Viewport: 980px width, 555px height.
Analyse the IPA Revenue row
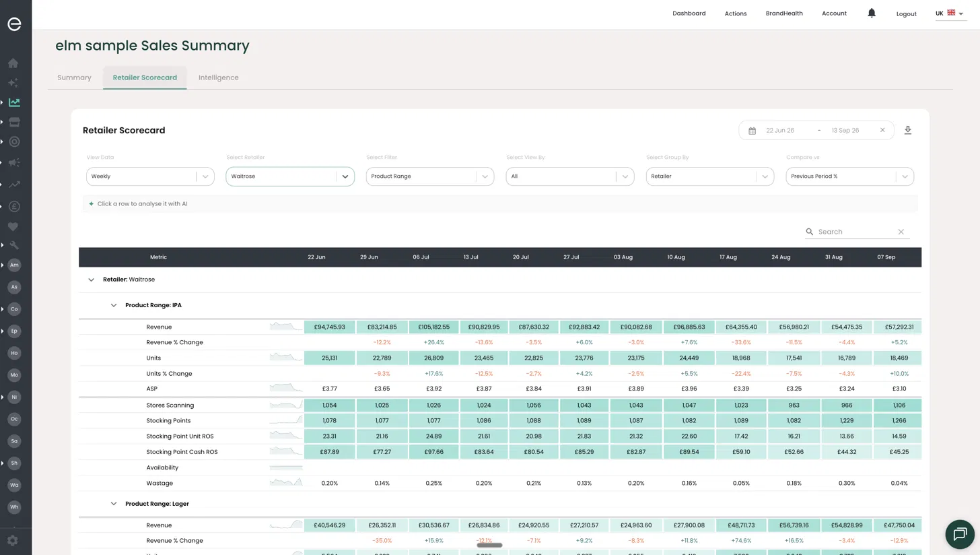pos(500,327)
